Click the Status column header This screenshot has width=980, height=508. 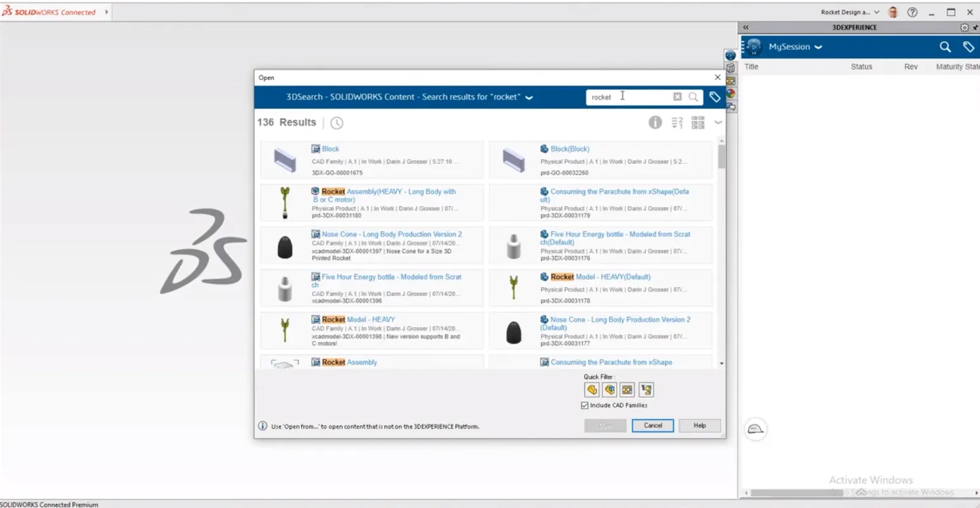click(x=861, y=67)
